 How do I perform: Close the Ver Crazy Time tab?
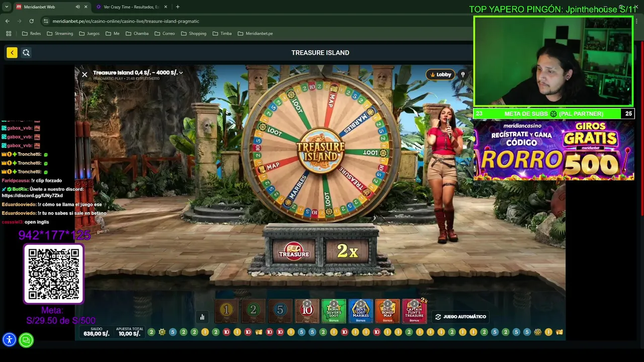166,7
